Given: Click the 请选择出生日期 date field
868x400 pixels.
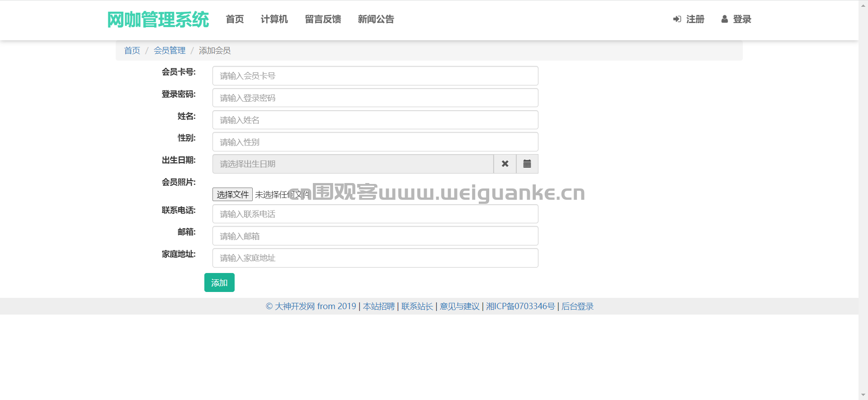Looking at the screenshot, I should [353, 164].
